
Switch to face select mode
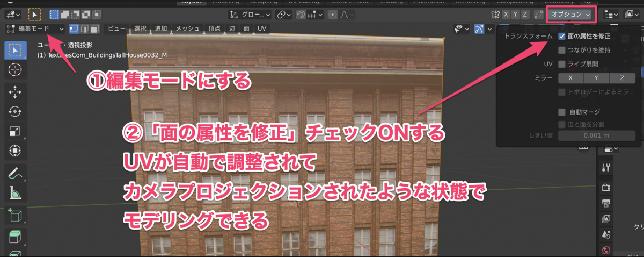(x=95, y=28)
